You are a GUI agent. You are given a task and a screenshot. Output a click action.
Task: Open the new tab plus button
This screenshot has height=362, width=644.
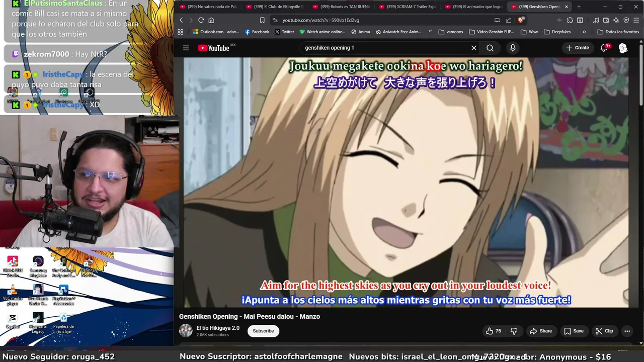point(579,7)
